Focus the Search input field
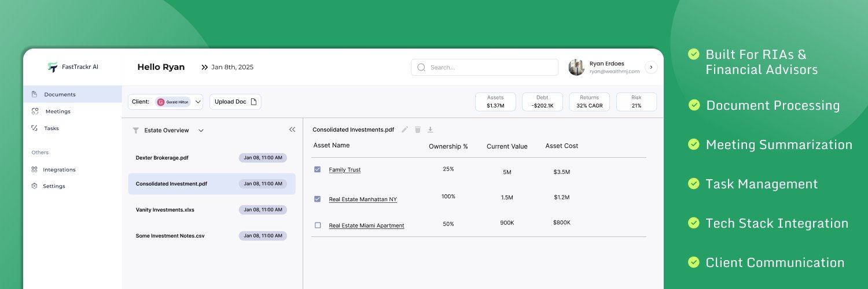Screen dimensions: 868x289 [485, 68]
